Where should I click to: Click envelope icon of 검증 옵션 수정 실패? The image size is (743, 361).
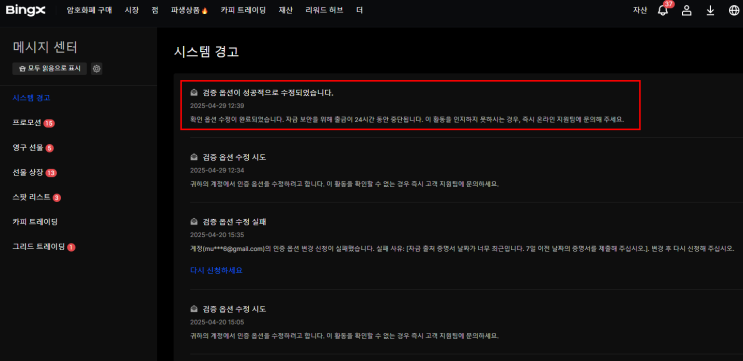(193, 222)
